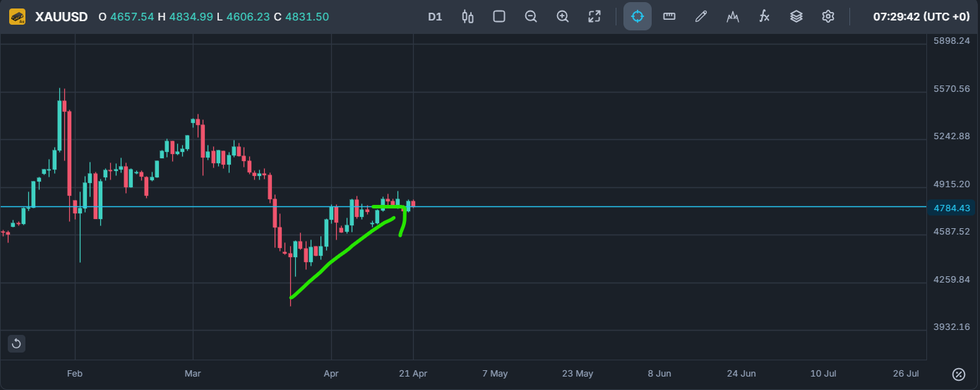The height and width of the screenshot is (390, 980).
Task: Click the 23 May date label
Action: click(x=577, y=373)
